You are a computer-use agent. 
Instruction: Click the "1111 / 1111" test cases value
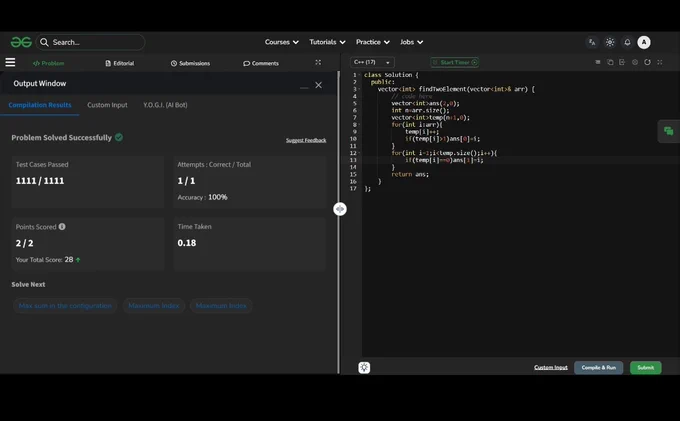pyautogui.click(x=40, y=181)
